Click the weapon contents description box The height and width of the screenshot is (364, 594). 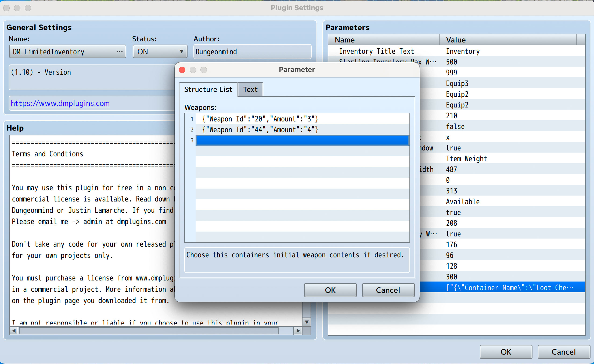point(297,260)
